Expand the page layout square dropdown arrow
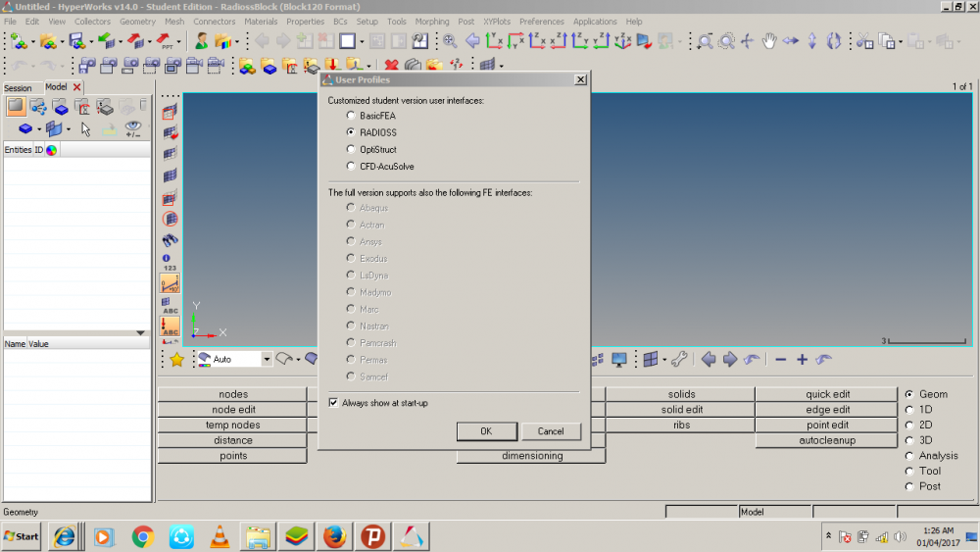This screenshot has width=980, height=552. click(x=361, y=42)
